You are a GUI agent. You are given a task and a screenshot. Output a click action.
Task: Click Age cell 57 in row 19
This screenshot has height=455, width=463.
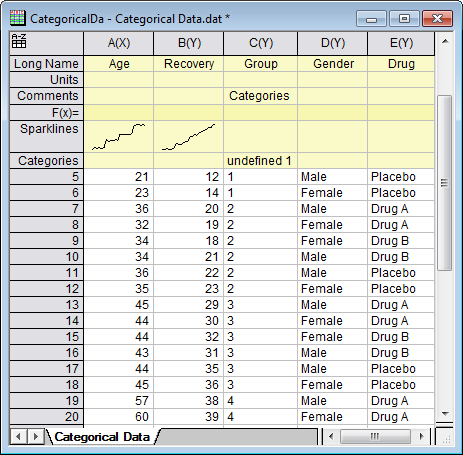[119, 401]
